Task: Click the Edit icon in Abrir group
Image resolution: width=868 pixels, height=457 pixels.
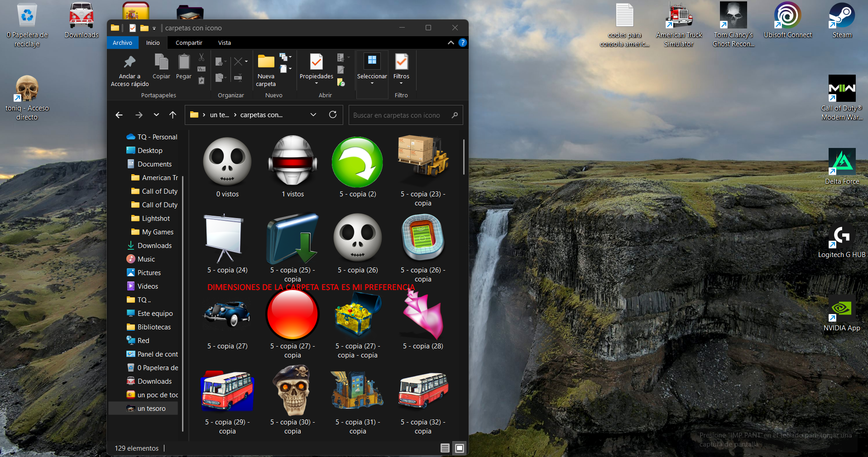Action: 341,70
